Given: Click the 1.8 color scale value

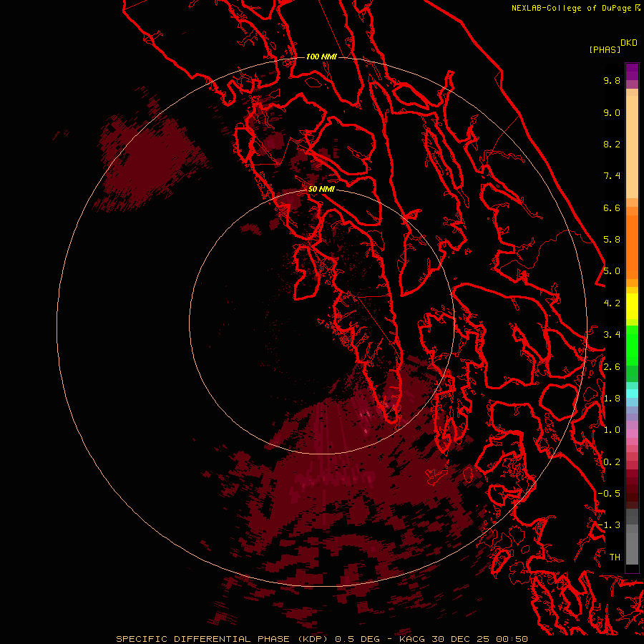Looking at the screenshot, I should point(612,399).
